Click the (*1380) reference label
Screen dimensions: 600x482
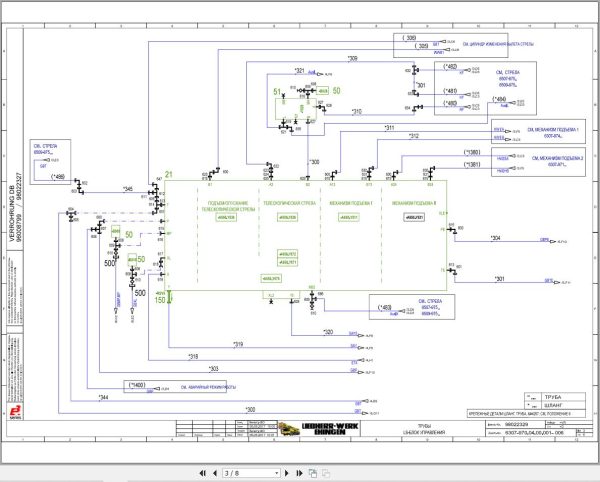(472, 152)
